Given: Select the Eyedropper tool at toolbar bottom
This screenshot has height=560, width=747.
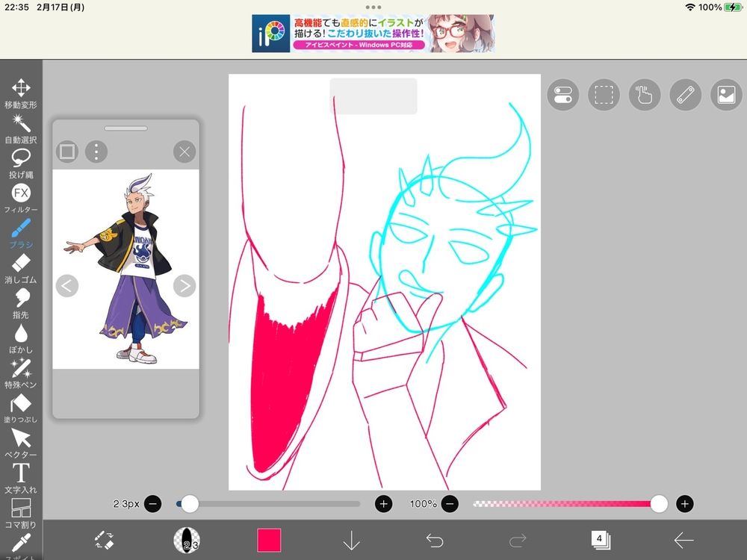Looking at the screenshot, I should tap(21, 546).
